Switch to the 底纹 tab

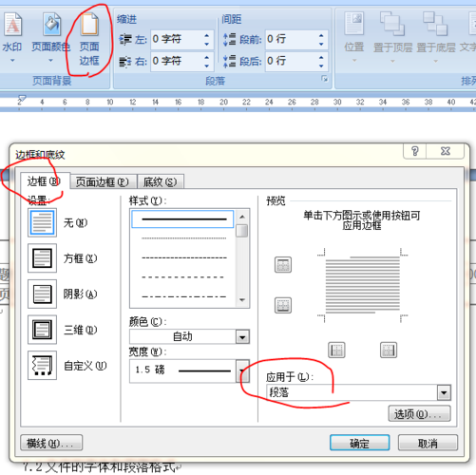click(160, 182)
